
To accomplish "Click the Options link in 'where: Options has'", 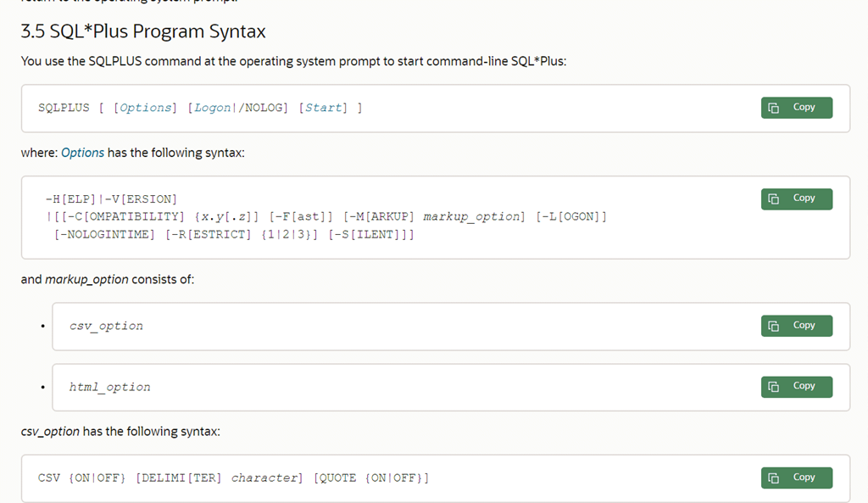I will coord(82,153).
